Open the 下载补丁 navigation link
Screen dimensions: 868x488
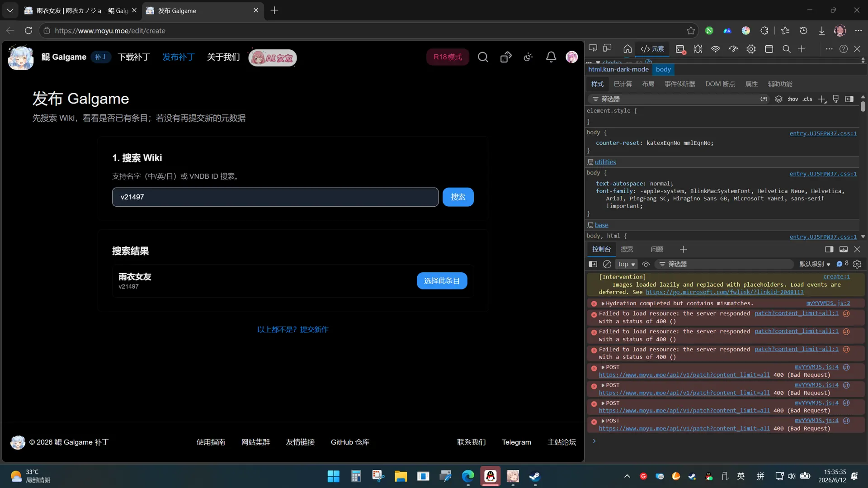133,57
